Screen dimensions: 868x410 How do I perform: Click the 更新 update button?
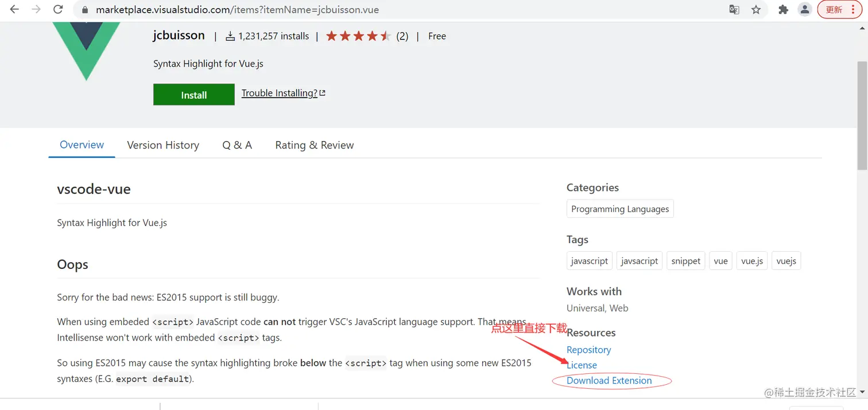[839, 10]
